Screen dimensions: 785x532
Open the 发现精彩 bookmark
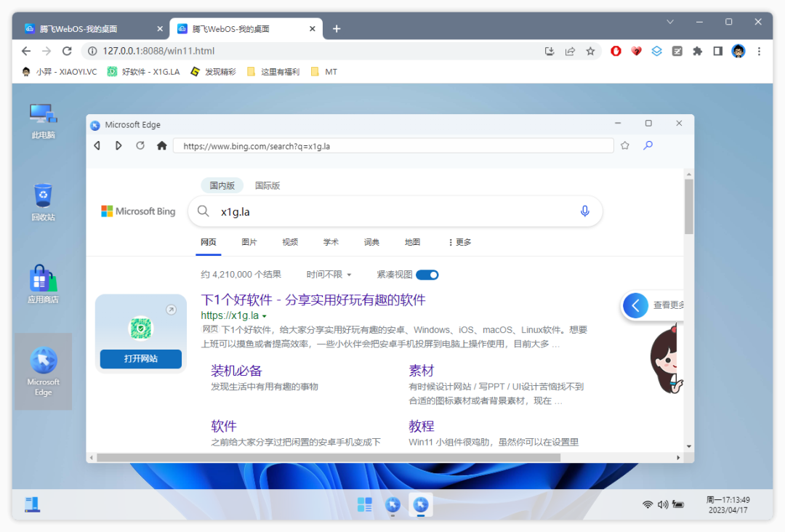[213, 72]
